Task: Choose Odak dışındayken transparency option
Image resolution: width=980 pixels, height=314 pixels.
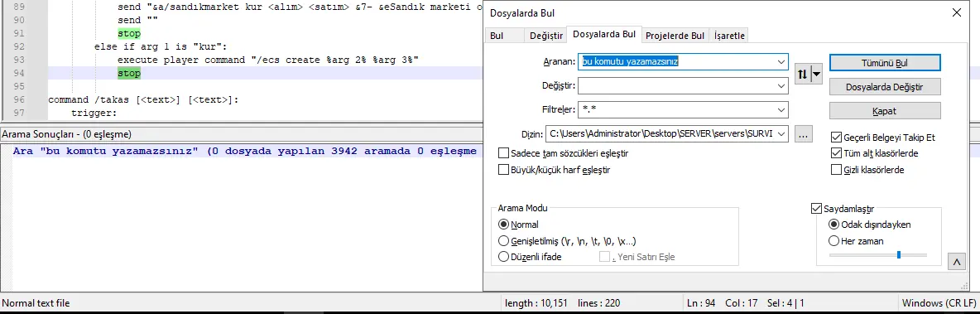Action: click(833, 225)
